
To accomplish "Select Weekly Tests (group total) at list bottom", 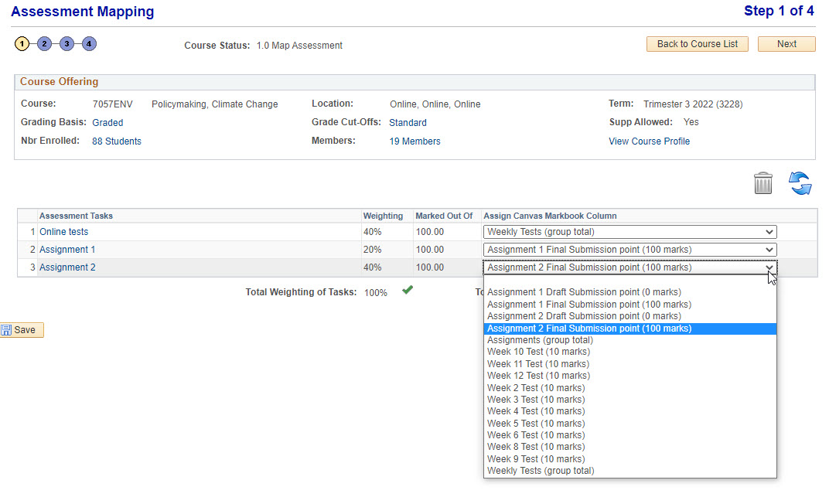I will coord(541,471).
